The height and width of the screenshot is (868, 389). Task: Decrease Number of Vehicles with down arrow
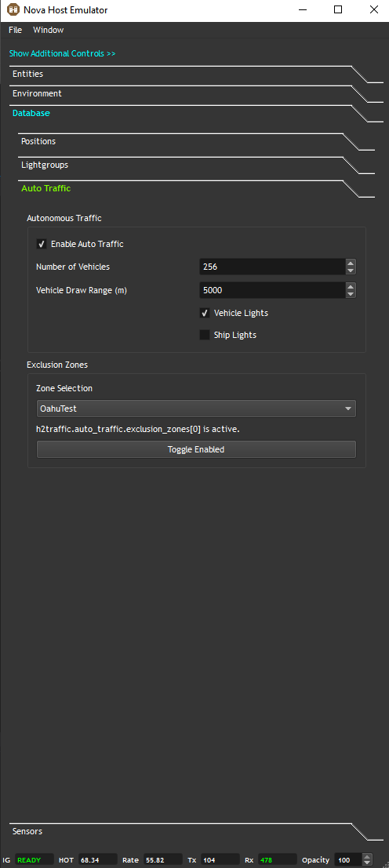(351, 271)
